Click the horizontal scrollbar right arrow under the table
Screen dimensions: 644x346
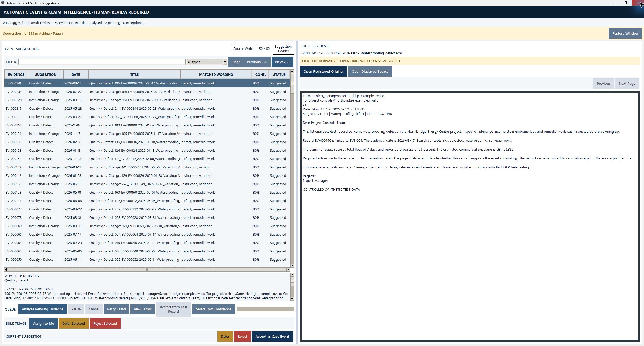pos(288,269)
